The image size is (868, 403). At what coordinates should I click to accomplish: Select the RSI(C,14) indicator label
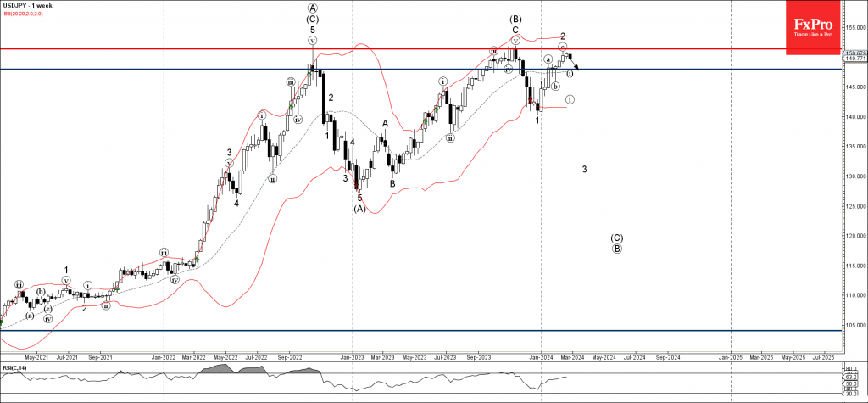click(14, 367)
